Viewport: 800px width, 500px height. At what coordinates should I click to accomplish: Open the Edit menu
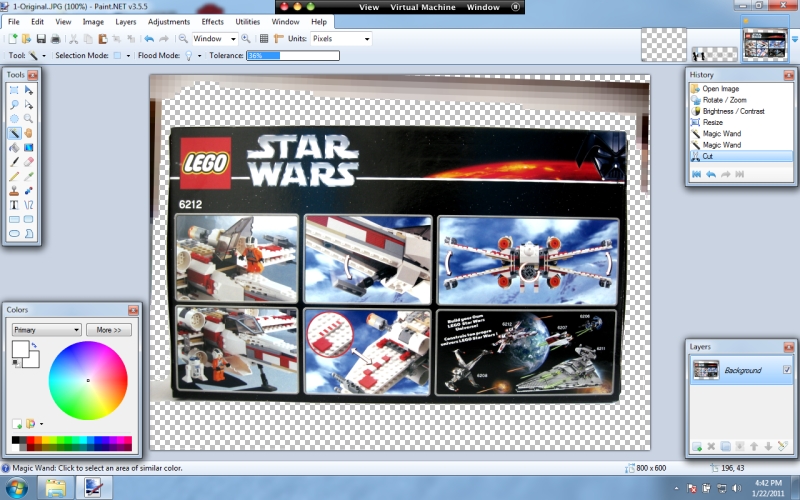37,22
